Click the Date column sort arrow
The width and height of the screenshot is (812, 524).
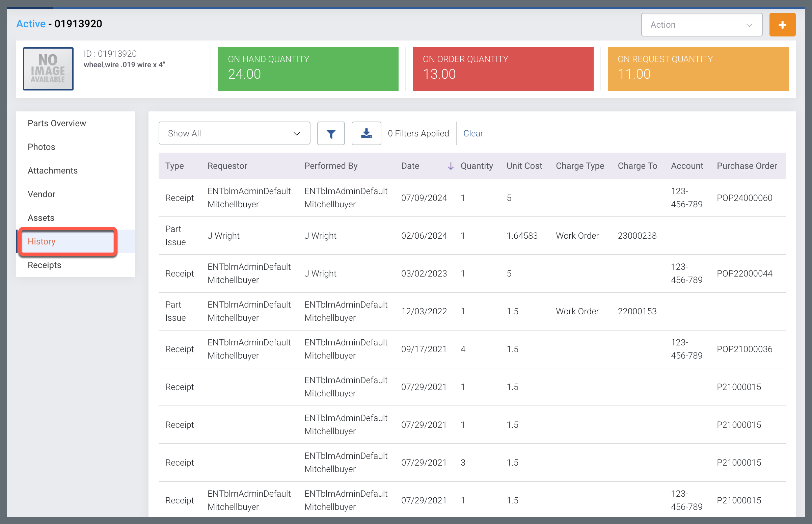tap(451, 166)
